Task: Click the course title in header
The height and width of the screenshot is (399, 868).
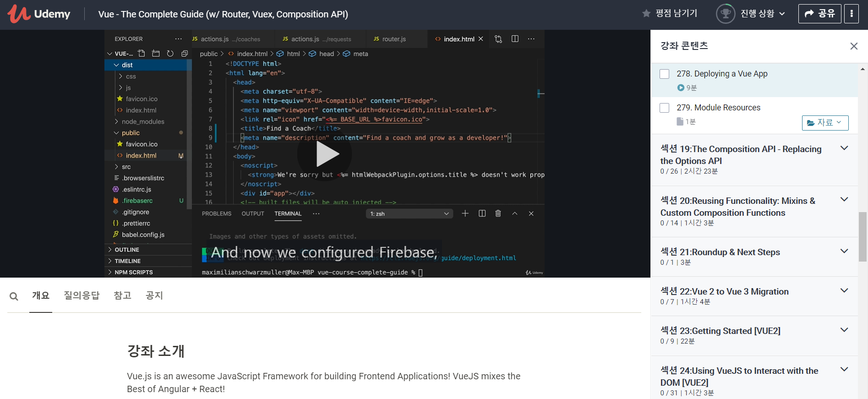Action: click(x=223, y=14)
